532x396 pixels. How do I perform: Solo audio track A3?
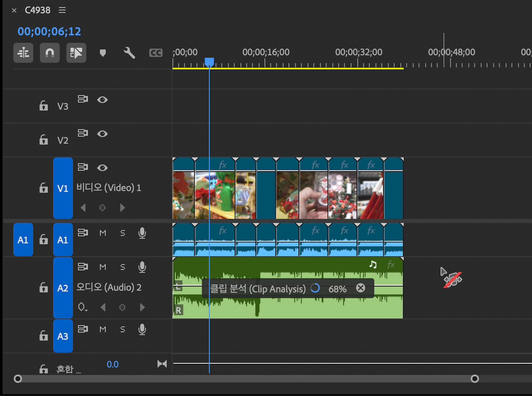pos(123,329)
